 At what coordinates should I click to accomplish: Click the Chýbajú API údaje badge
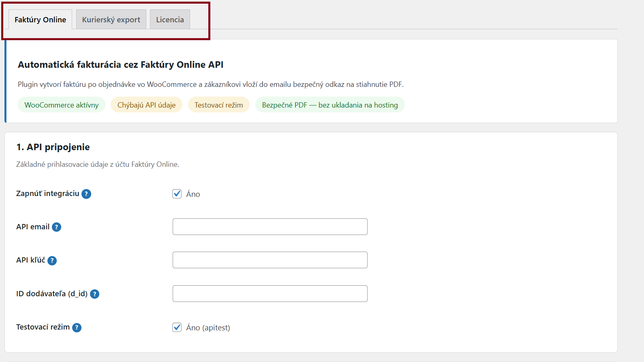pos(146,105)
